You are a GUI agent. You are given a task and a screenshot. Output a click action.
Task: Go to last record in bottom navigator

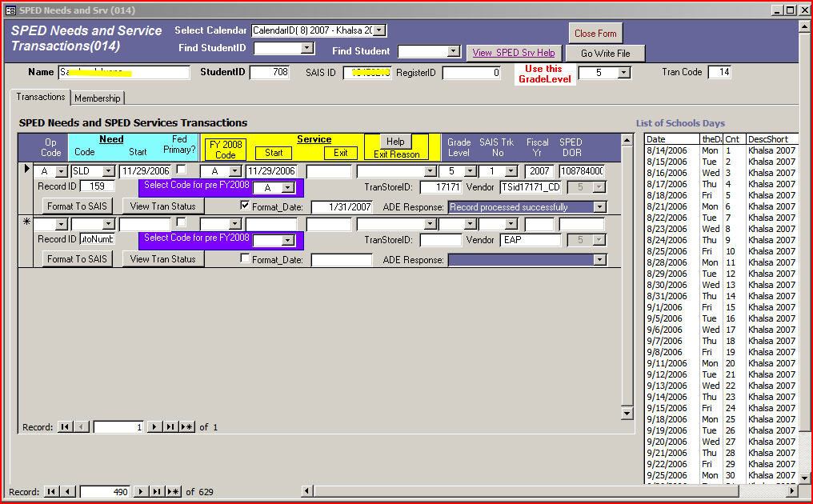coord(157,491)
